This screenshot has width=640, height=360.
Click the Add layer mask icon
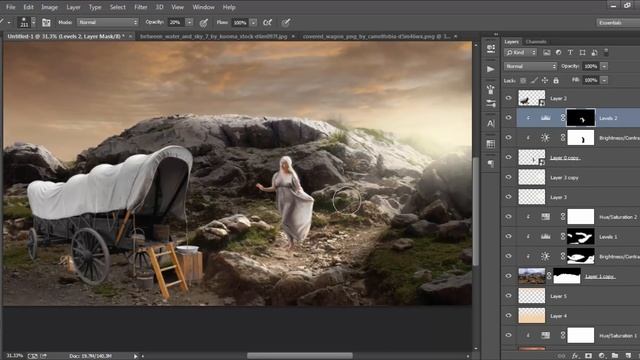588,356
